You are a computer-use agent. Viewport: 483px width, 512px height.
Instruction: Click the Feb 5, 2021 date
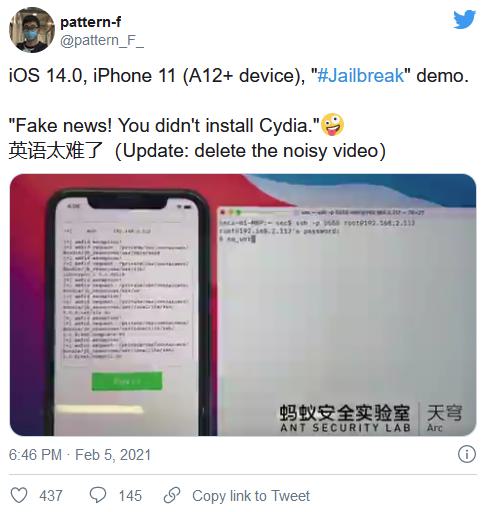coord(113,455)
